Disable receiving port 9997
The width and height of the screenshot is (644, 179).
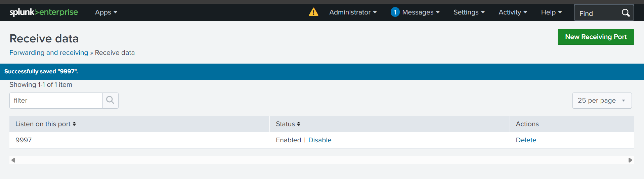319,140
